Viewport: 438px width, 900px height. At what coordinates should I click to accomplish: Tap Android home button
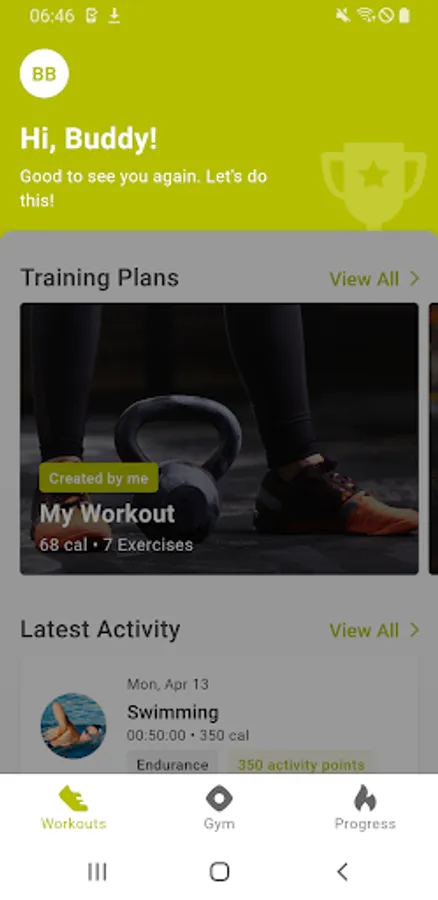[219, 872]
